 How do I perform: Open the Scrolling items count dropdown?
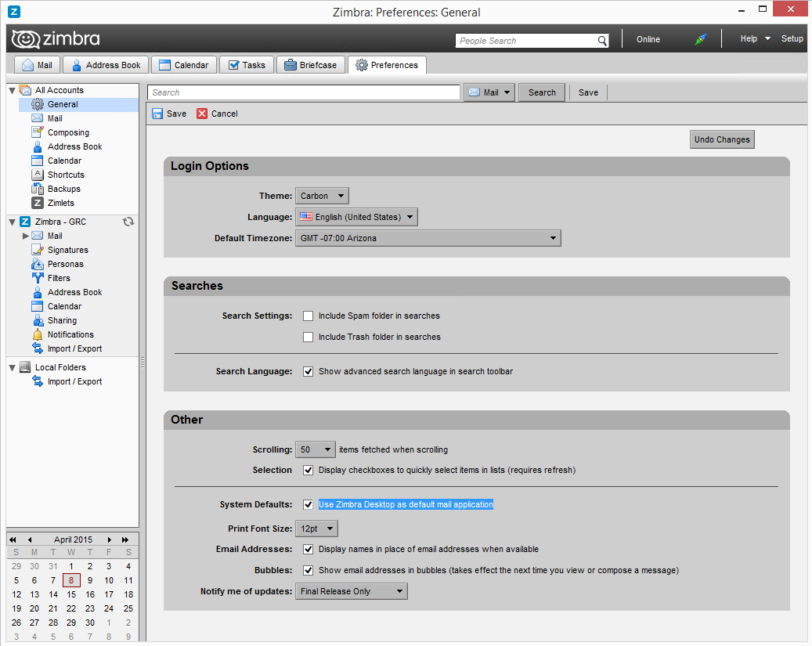pos(316,449)
